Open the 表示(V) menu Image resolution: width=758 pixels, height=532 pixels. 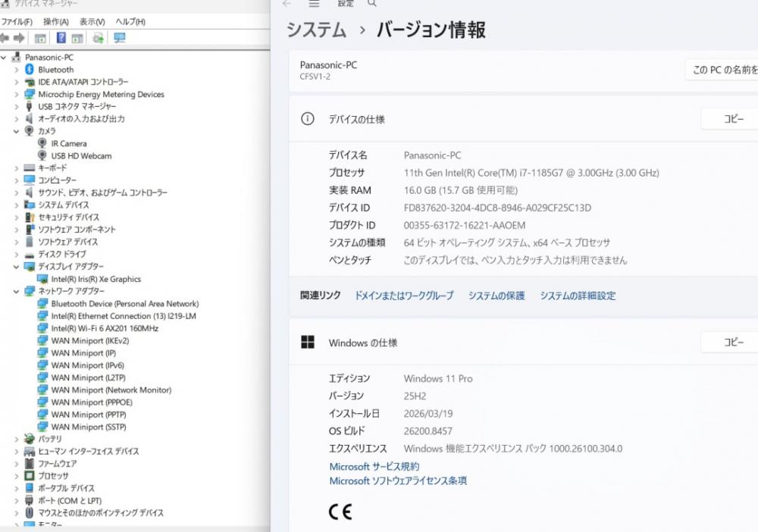pyautogui.click(x=92, y=22)
